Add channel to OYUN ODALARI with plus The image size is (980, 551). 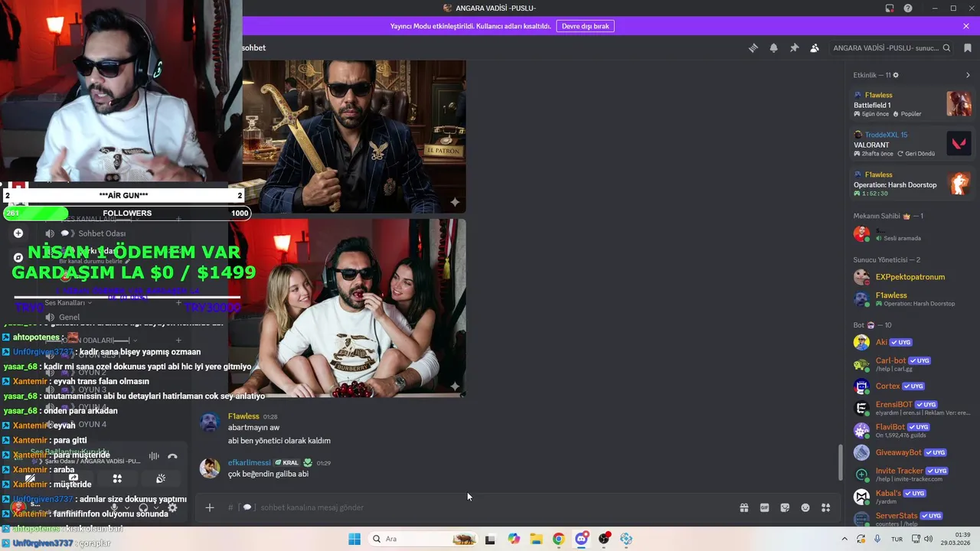click(178, 340)
